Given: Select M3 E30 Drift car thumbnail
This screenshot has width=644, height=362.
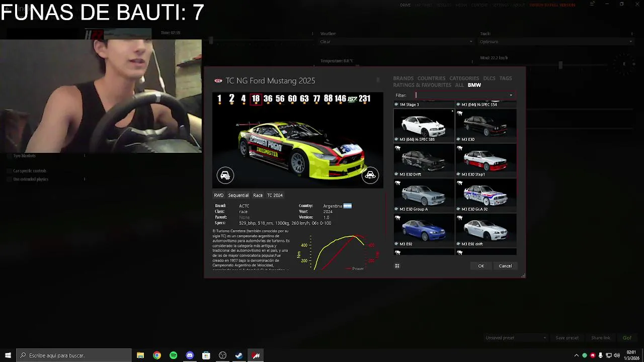Looking at the screenshot, I should pyautogui.click(x=424, y=161).
